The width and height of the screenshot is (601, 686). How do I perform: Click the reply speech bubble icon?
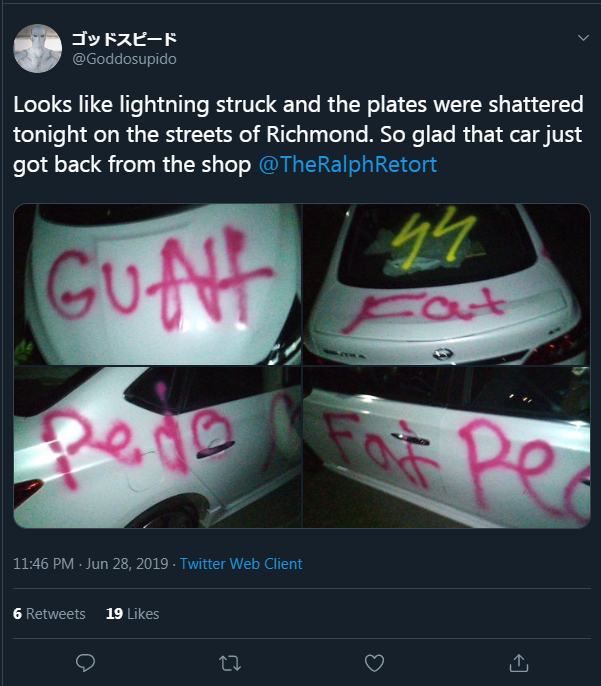click(x=85, y=663)
